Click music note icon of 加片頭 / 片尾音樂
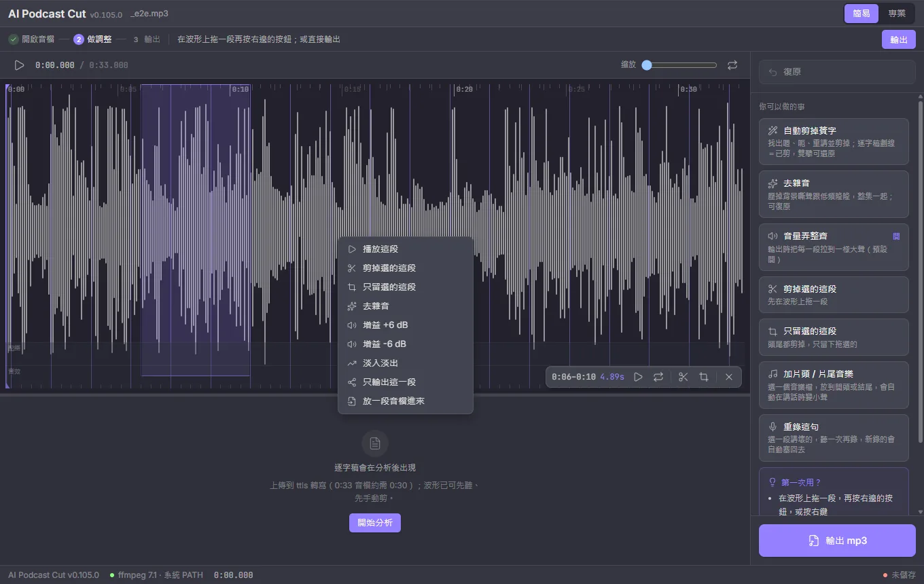Screen dimensions: 924x584 coord(772,374)
